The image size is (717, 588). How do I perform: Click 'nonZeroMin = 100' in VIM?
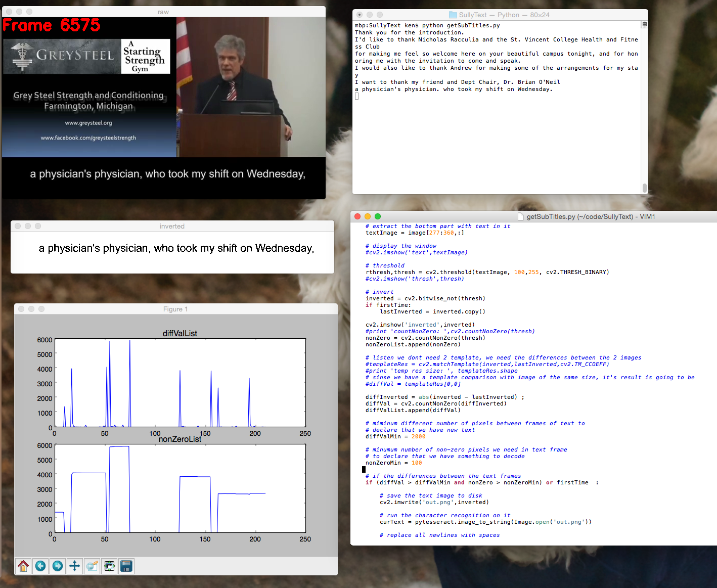coord(394,463)
